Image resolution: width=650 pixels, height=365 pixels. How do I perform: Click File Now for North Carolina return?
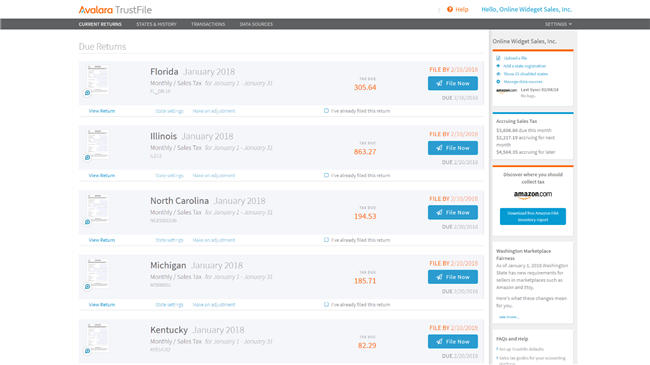coord(453,212)
